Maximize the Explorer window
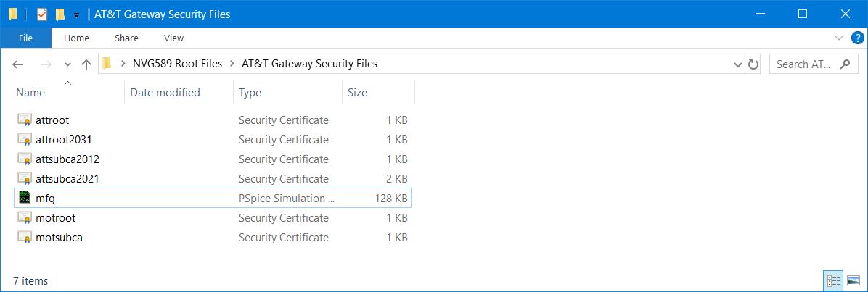Viewport: 868px width, 292px height. tap(803, 14)
